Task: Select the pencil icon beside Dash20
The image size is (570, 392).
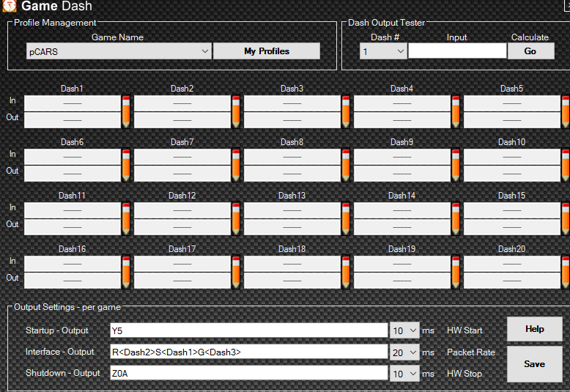Action: pos(566,272)
